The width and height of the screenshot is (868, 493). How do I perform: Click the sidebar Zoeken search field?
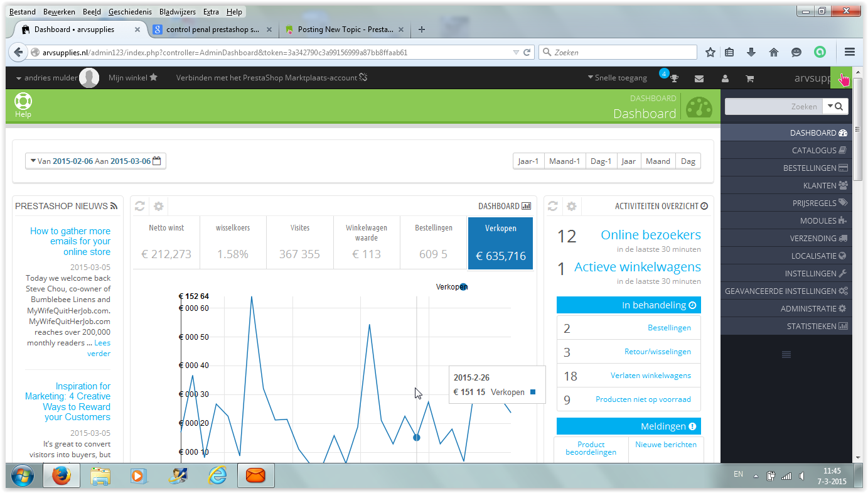774,107
